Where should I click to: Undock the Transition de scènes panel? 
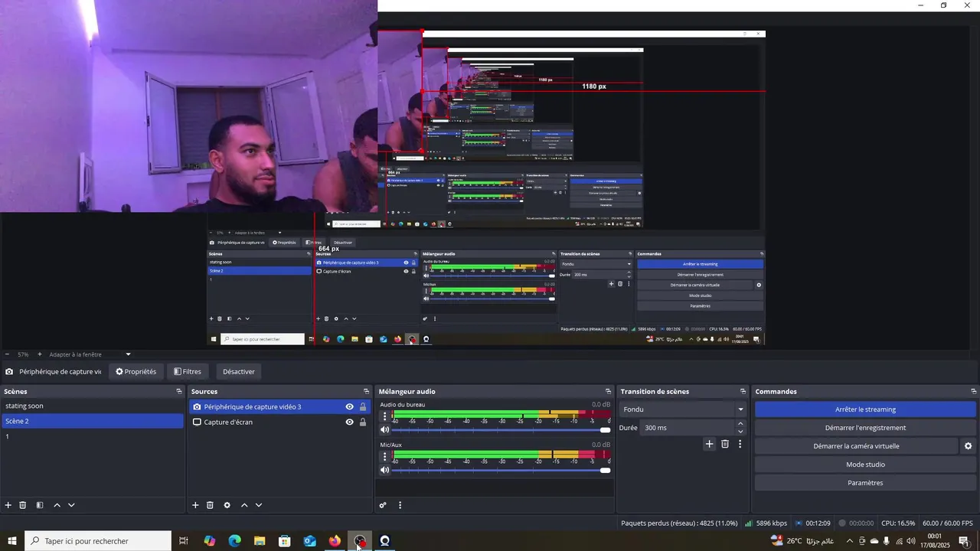(743, 392)
